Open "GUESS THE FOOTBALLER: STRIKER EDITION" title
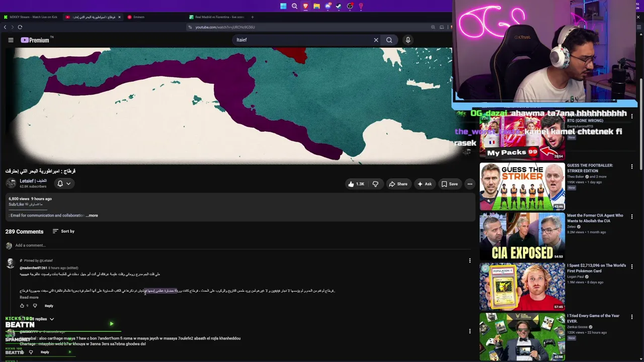The width and height of the screenshot is (644, 362). coord(590,168)
